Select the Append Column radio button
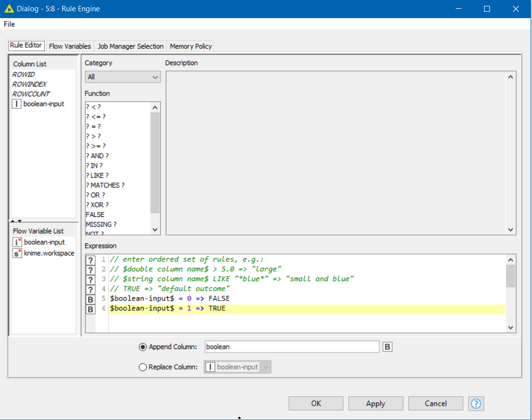 tap(143, 347)
